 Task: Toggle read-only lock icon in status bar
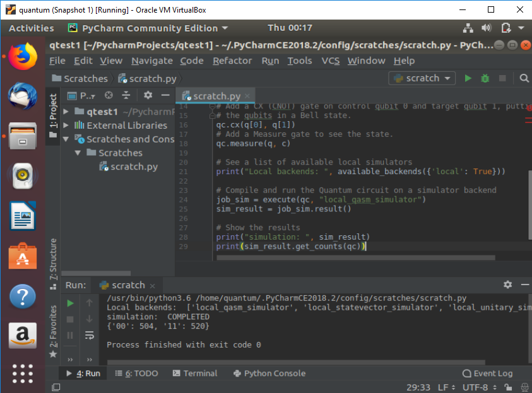point(508,387)
